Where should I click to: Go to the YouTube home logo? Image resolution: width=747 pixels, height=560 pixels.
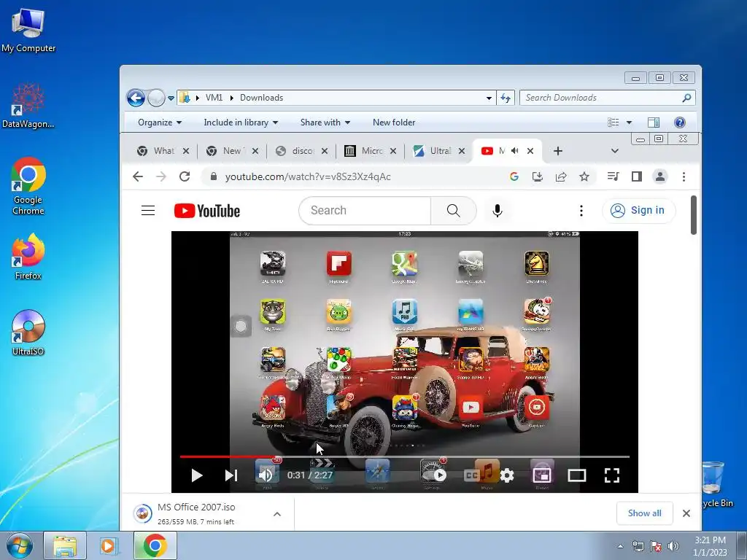[x=206, y=211]
